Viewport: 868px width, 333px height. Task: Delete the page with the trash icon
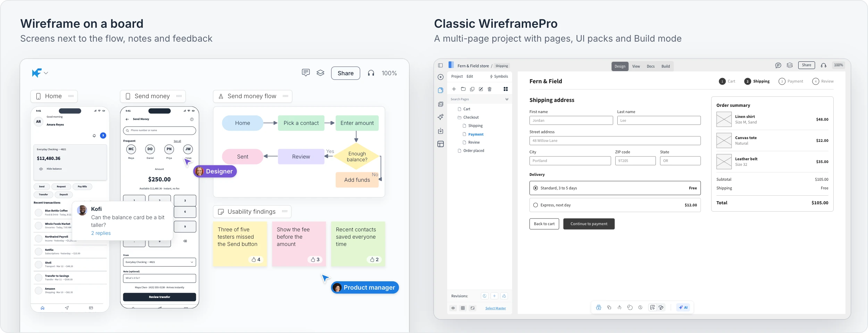pyautogui.click(x=490, y=89)
